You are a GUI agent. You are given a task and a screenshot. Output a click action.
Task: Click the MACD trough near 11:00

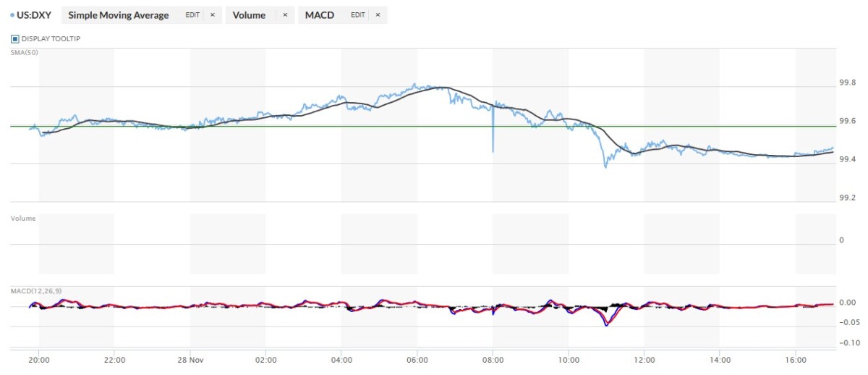click(x=606, y=324)
